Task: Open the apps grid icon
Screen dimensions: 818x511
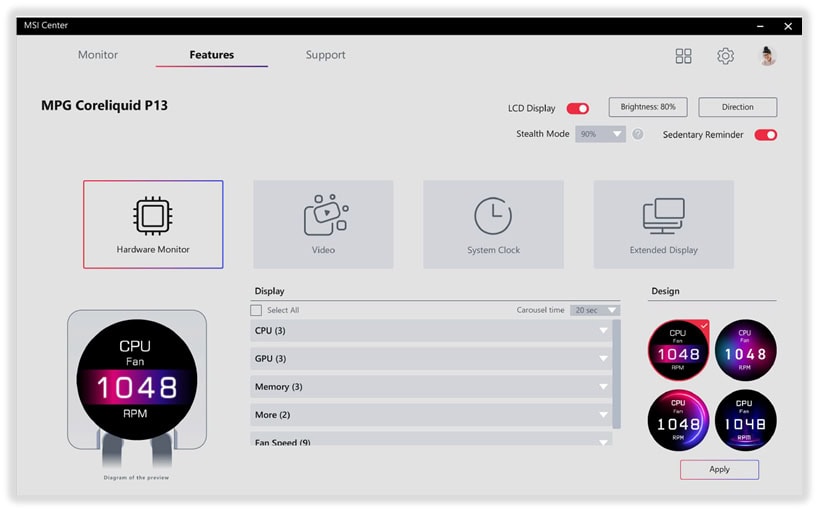Action: 683,56
